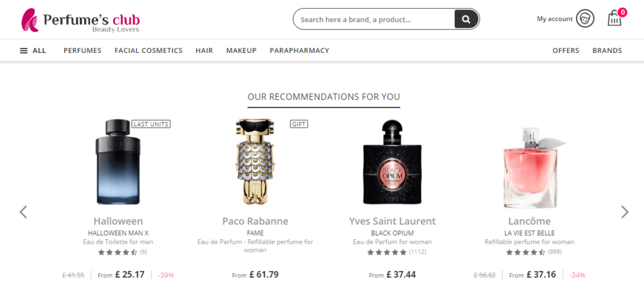Open the Perfumes menu
The height and width of the screenshot is (297, 644).
point(82,50)
